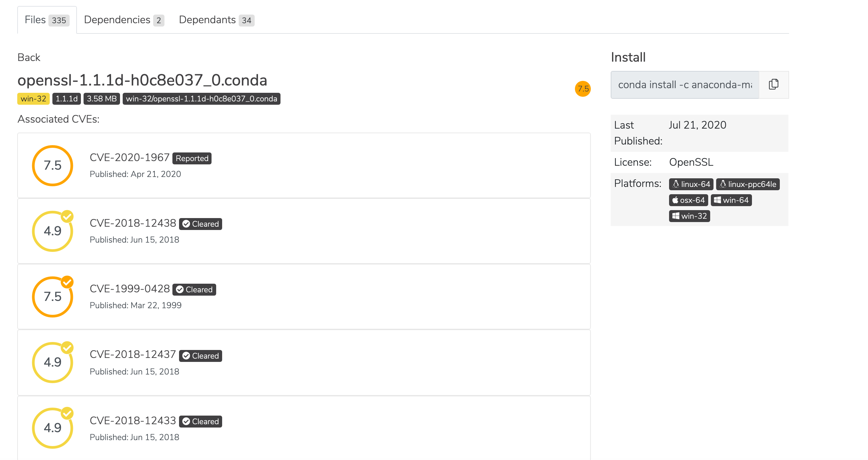Screen dimensions: 868x460
Task: Select the win-64 platform badge
Action: [731, 200]
